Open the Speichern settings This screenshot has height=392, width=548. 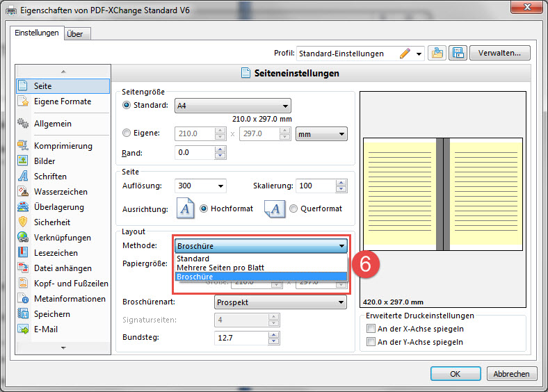63,314
